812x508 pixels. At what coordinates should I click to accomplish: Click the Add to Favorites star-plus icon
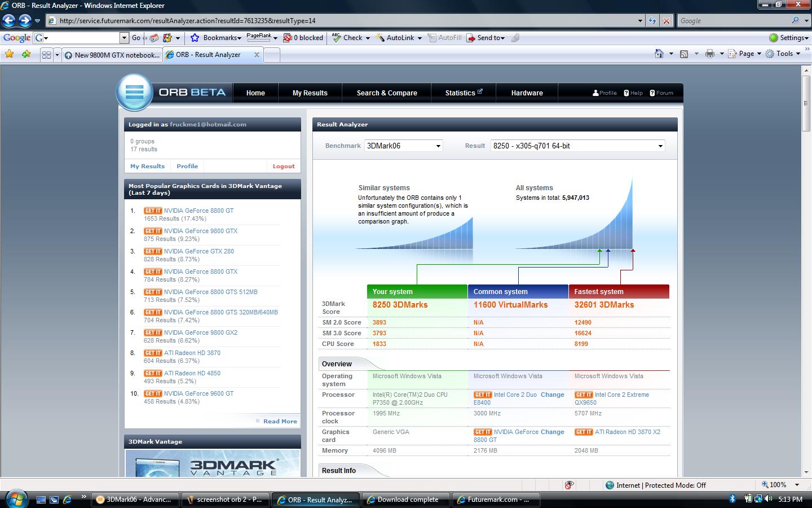(x=26, y=54)
